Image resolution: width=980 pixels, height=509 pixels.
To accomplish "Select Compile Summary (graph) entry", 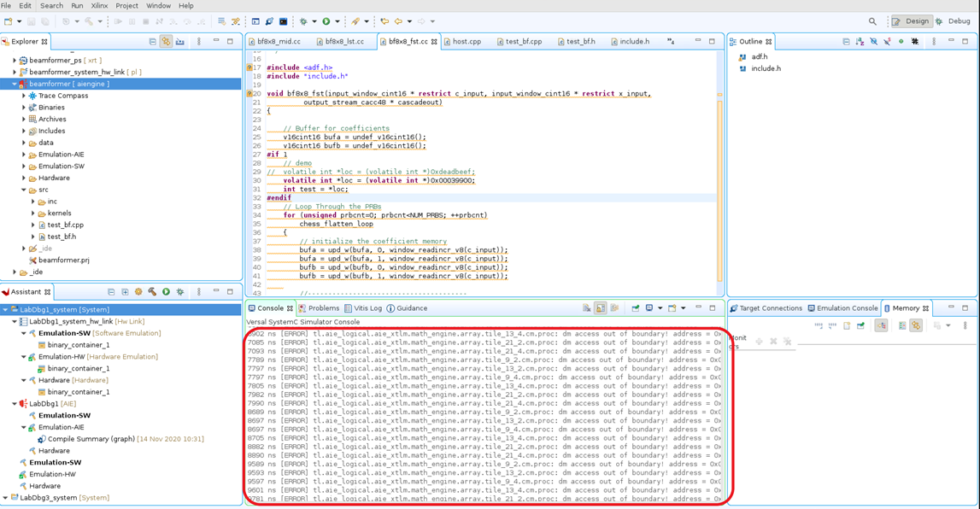I will pos(90,439).
